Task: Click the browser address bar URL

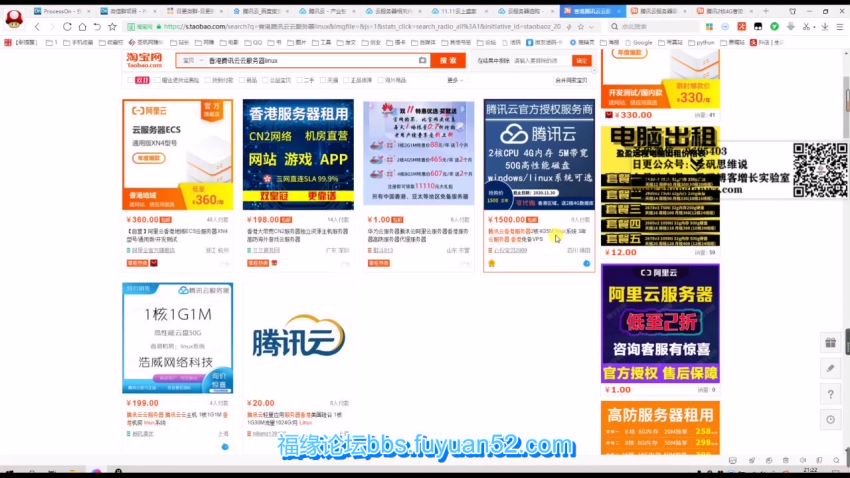Action: [362, 27]
